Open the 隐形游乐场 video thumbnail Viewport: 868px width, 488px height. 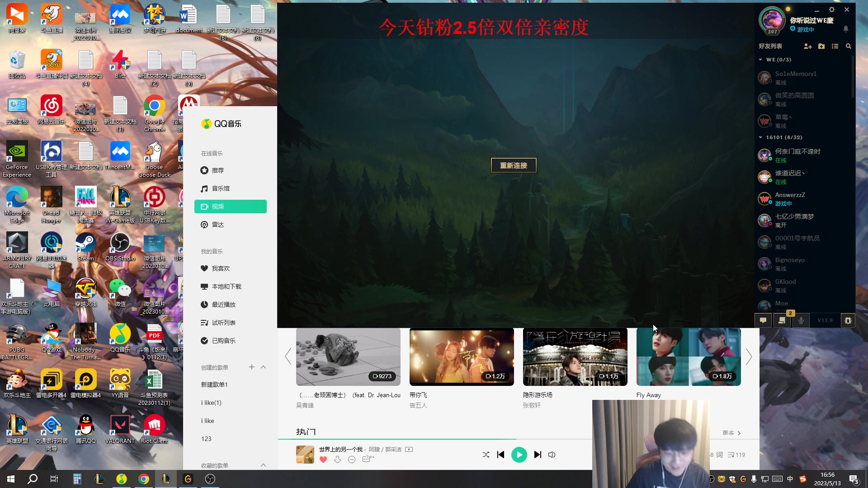click(575, 357)
